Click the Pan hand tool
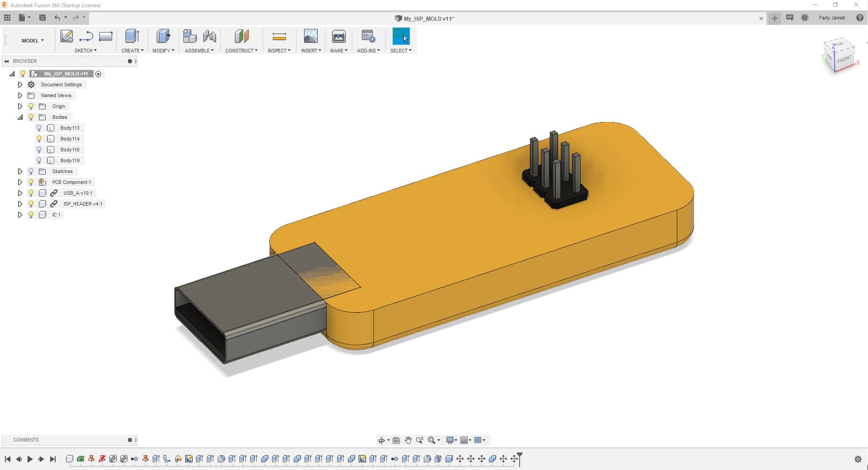Screen dimensions: 868x470 pyautogui.click(x=408, y=440)
